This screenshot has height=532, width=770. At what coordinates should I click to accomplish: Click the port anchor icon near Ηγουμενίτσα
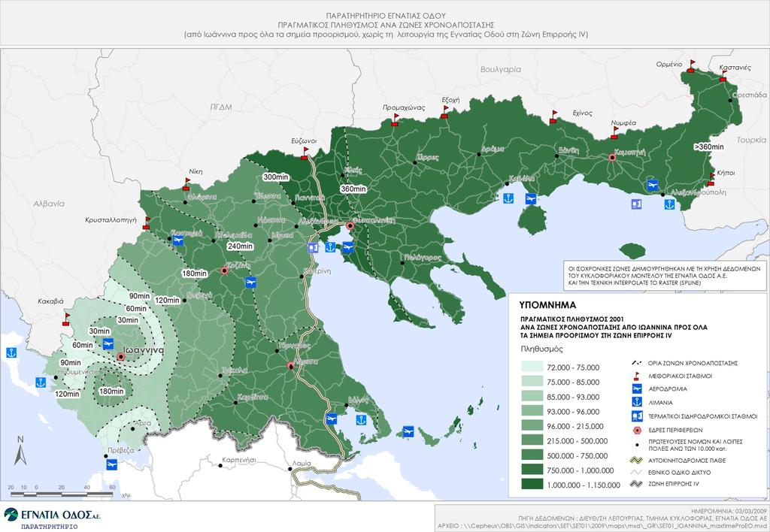pyautogui.click(x=41, y=382)
